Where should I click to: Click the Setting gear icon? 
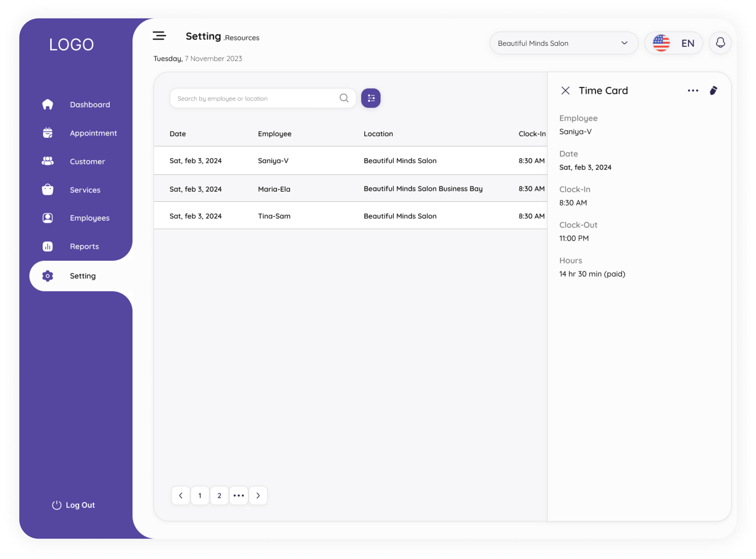[47, 276]
